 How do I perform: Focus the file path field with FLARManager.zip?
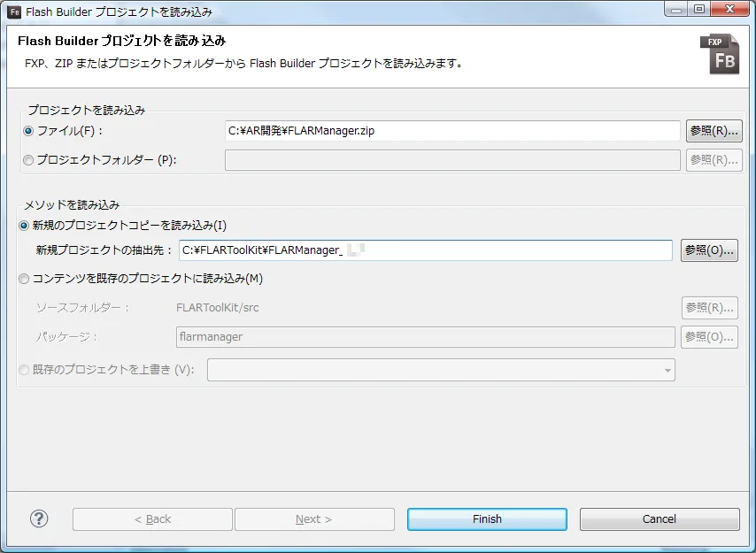452,131
